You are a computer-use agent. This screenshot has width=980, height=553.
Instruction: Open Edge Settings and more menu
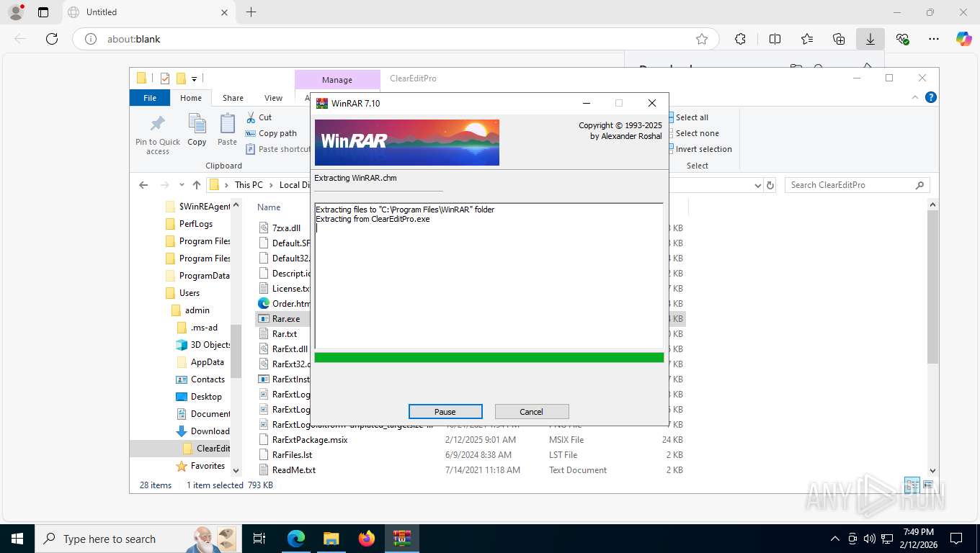click(934, 39)
